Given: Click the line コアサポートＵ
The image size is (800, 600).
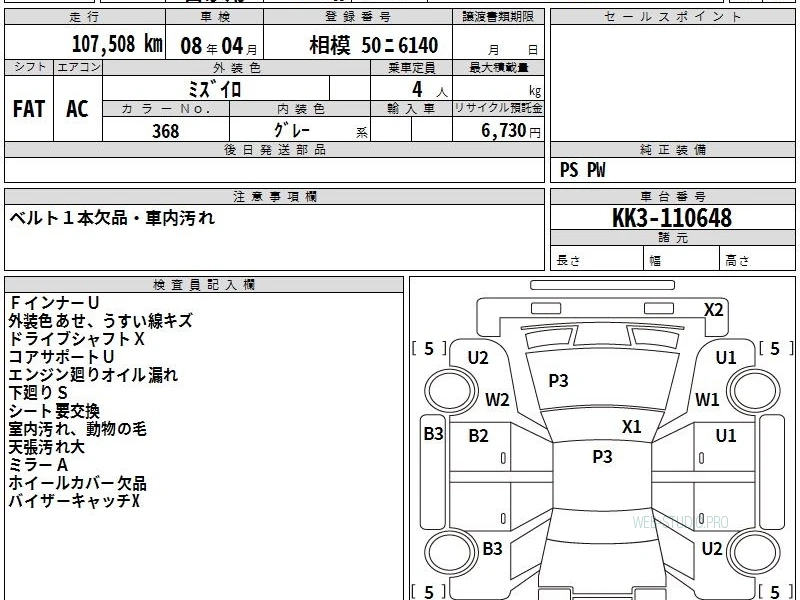Looking at the screenshot, I should click(61, 357).
